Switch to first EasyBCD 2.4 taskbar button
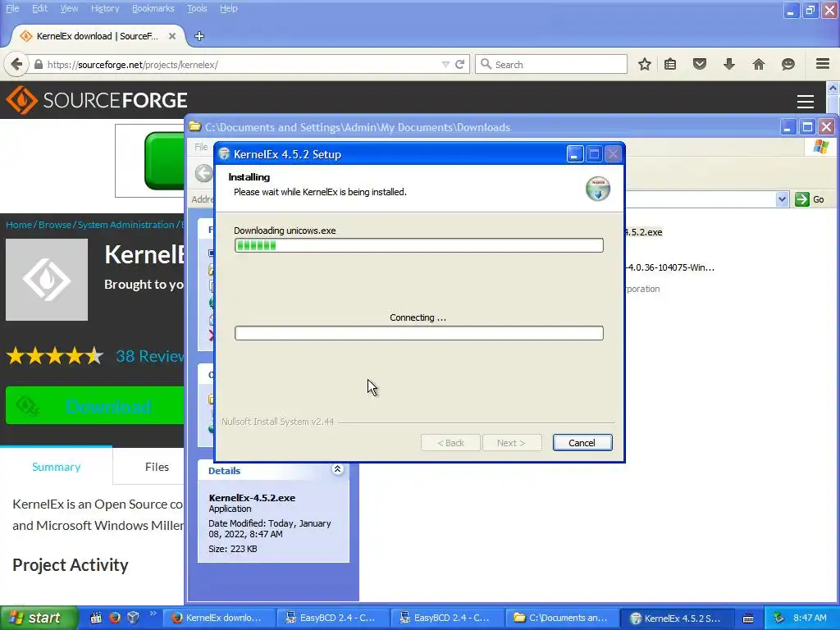The image size is (840, 630). click(332, 618)
